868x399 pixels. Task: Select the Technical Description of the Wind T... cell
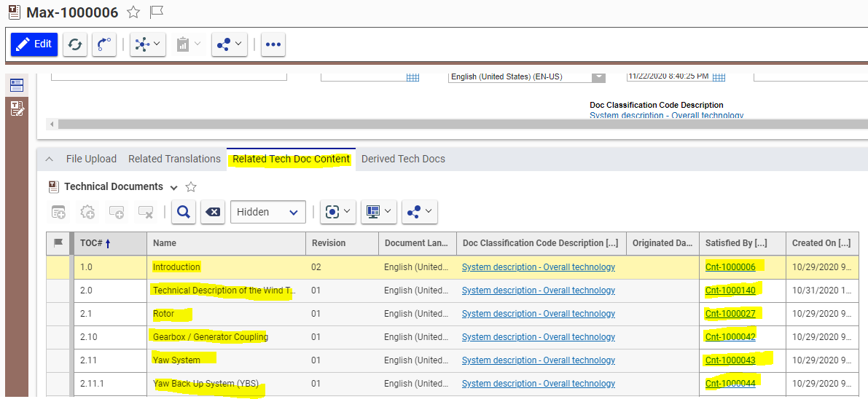(227, 291)
